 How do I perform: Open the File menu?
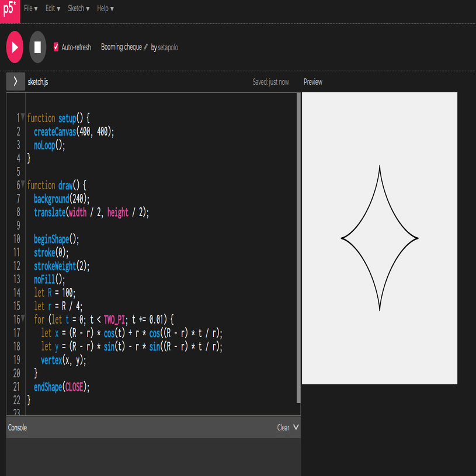pyautogui.click(x=30, y=9)
